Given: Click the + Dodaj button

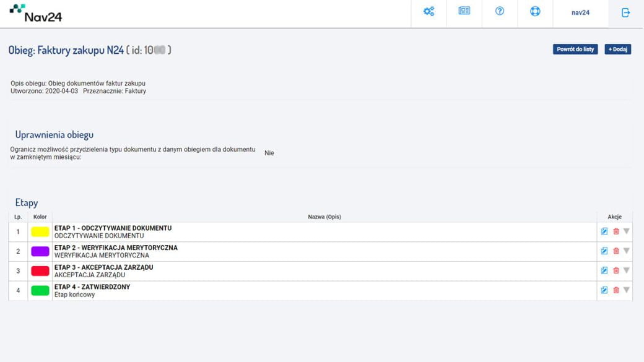Looking at the screenshot, I should tap(618, 50).
